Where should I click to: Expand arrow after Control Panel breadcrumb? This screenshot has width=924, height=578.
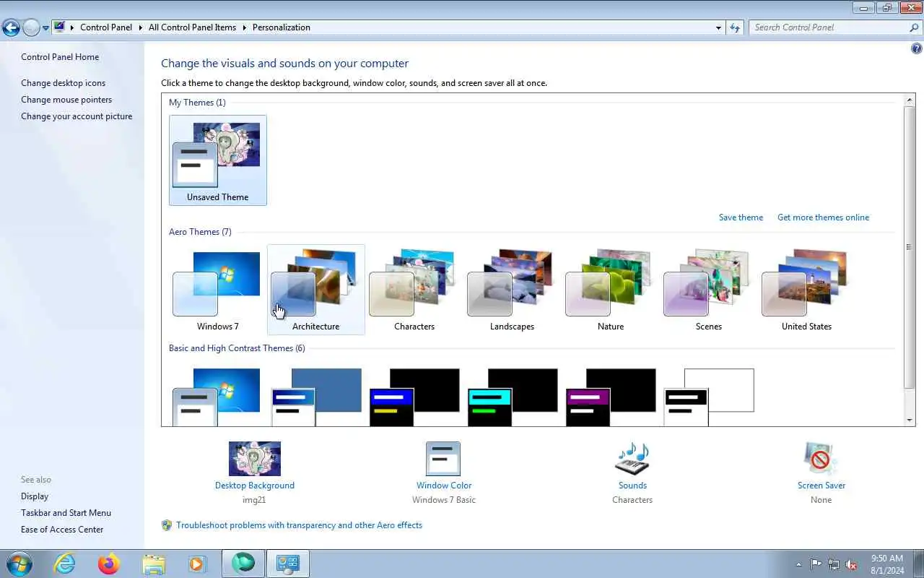[141, 27]
